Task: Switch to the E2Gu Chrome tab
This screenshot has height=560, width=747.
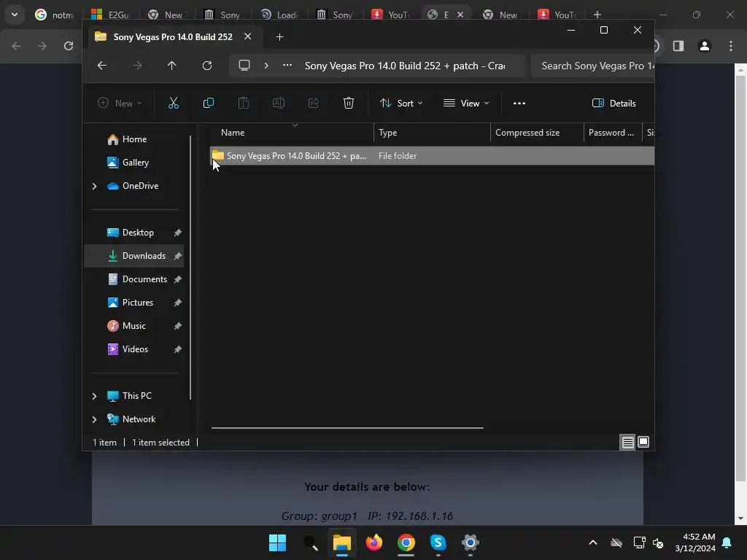Action: 111,15
